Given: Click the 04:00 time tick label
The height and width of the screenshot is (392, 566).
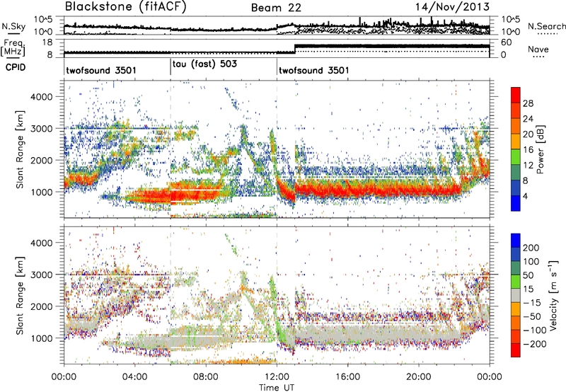Looking at the screenshot, I should [x=135, y=377].
